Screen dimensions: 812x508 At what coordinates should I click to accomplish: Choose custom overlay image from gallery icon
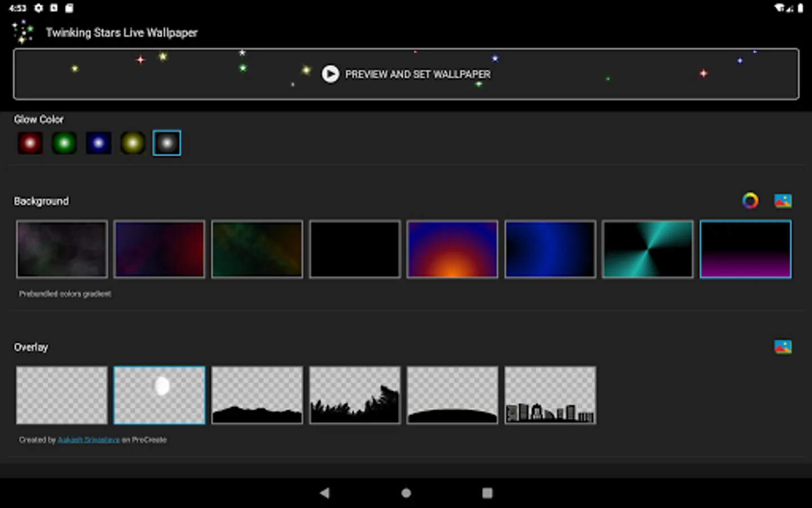(783, 347)
